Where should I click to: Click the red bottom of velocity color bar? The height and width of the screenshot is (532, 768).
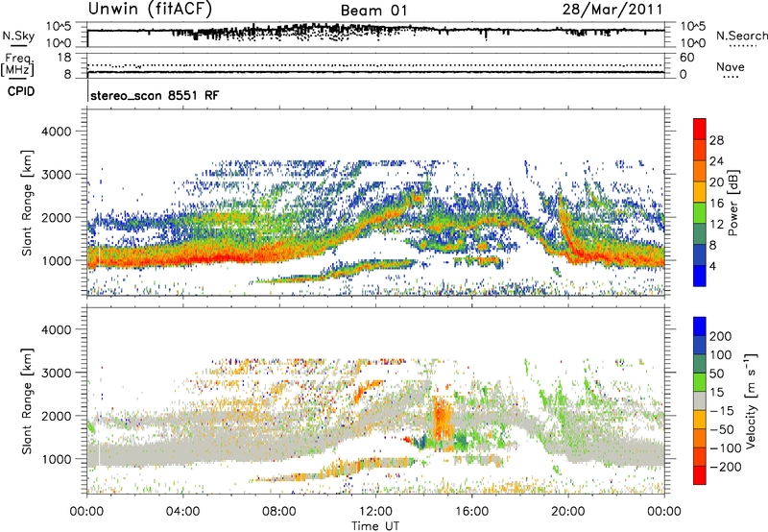pos(700,475)
